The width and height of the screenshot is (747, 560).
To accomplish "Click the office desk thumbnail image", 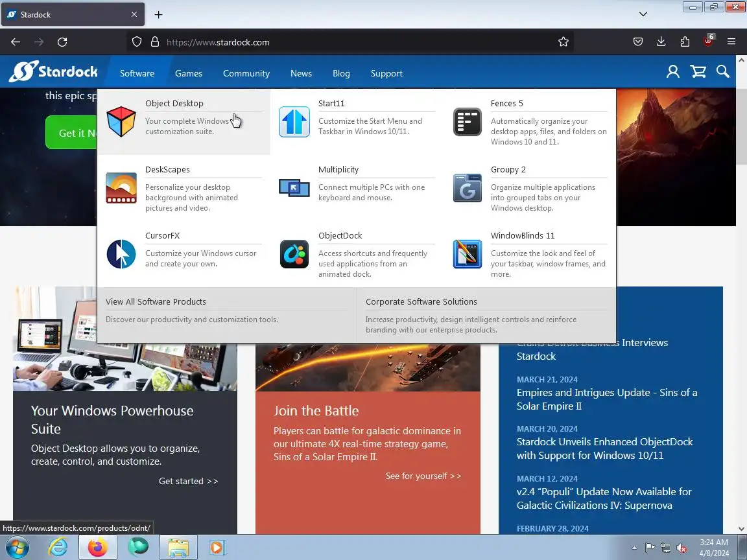I will tap(124, 338).
